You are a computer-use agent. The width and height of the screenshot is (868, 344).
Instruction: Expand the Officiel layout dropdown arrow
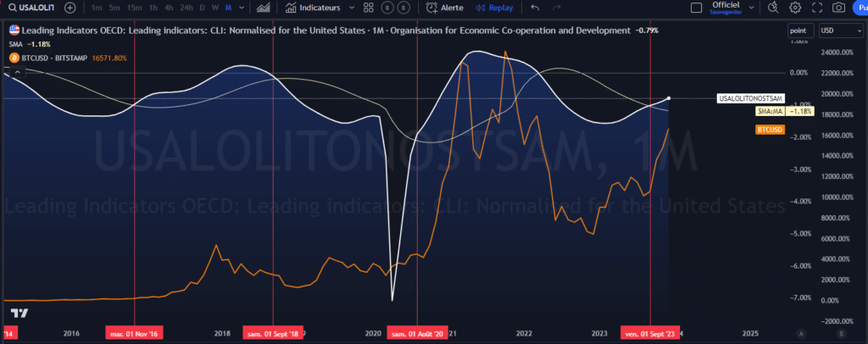[751, 8]
